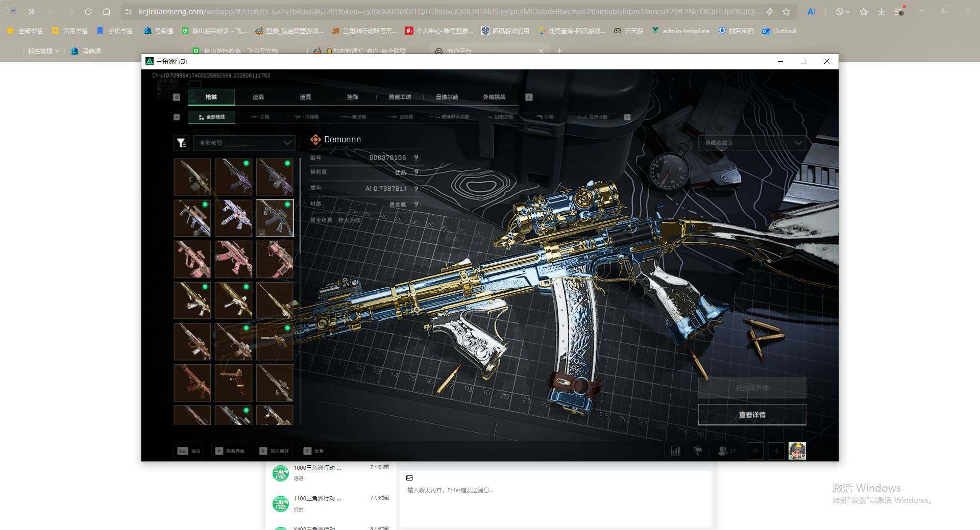This screenshot has height=530, width=980.
Task: Open the 1100三角洲行动 chat conversation
Action: [331, 503]
